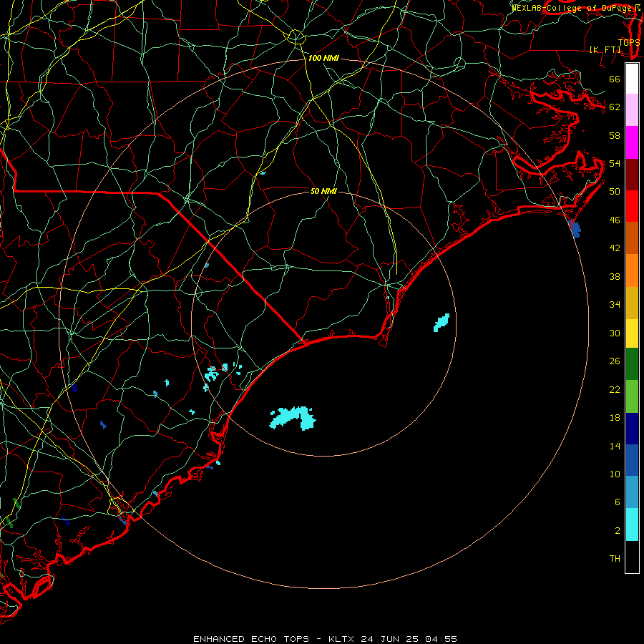
Task: Click the legend value 2
Action: click(x=618, y=531)
